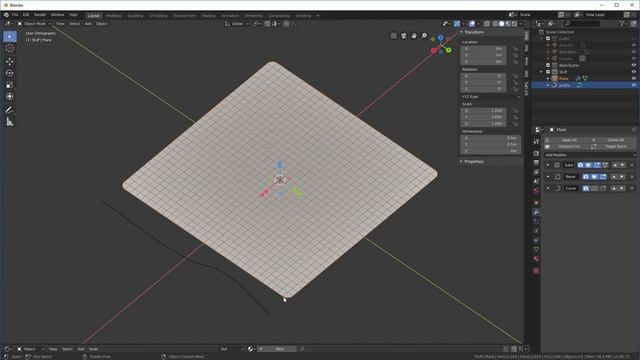This screenshot has width=640, height=360.
Task: Toggle visibility eye for profile curve row
Action: point(634,85)
